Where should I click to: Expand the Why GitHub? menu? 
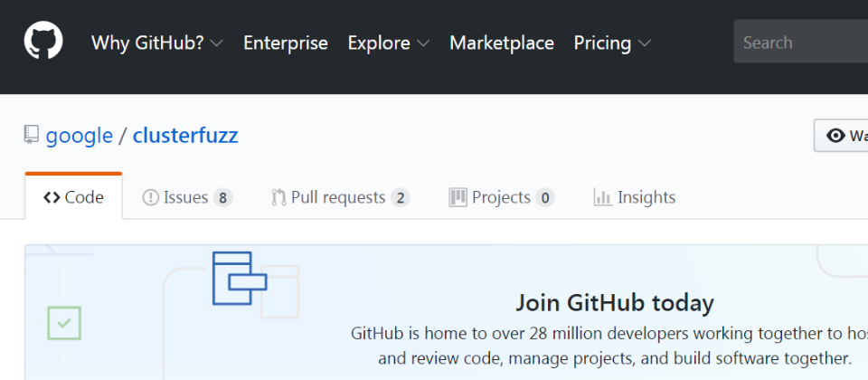point(157,43)
